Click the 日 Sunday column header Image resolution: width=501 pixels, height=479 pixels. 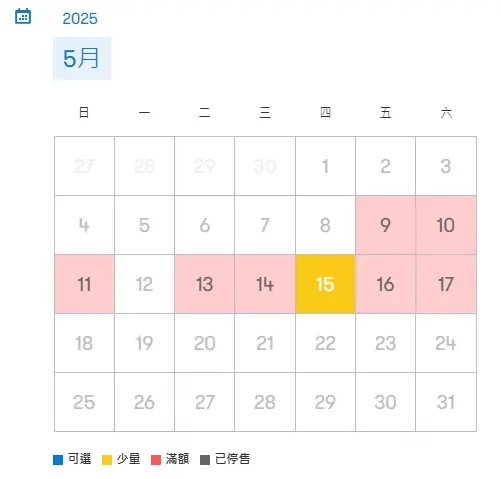[84, 113]
